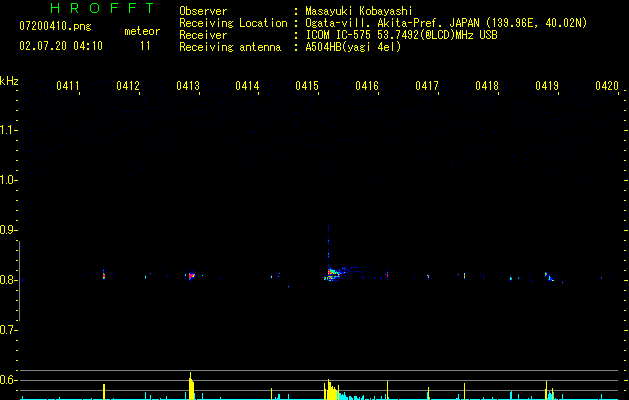
Task: Click the 1.0 kHz axis label
Action: click(x=8, y=180)
